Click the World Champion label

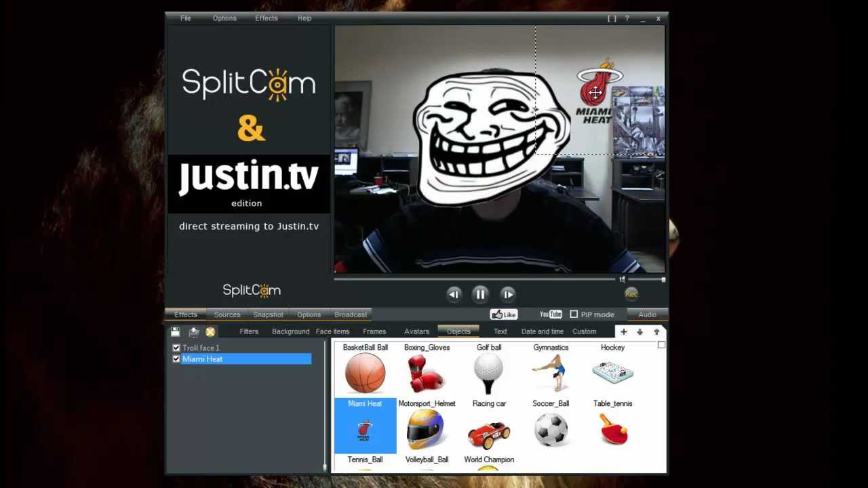click(x=489, y=460)
